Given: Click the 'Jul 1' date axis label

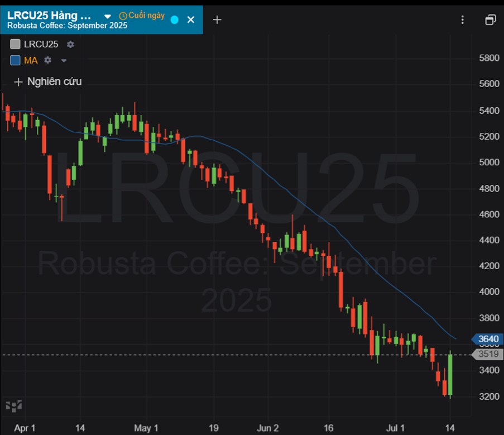Looking at the screenshot, I should point(395,428).
